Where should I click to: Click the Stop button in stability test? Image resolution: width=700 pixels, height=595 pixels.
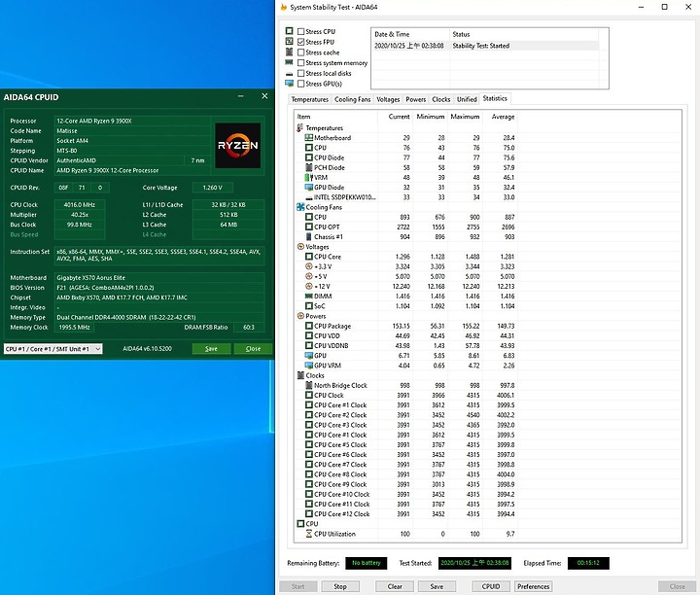click(x=340, y=586)
